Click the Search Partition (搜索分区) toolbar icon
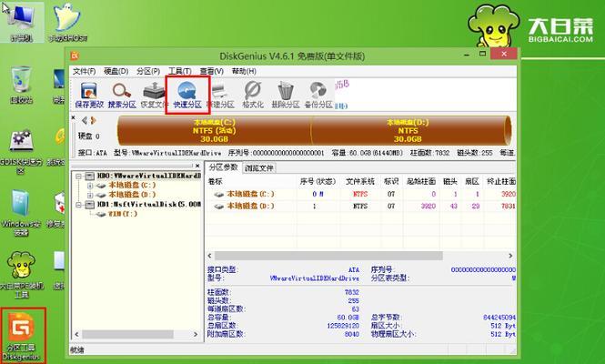This screenshot has width=605, height=364. (x=122, y=95)
